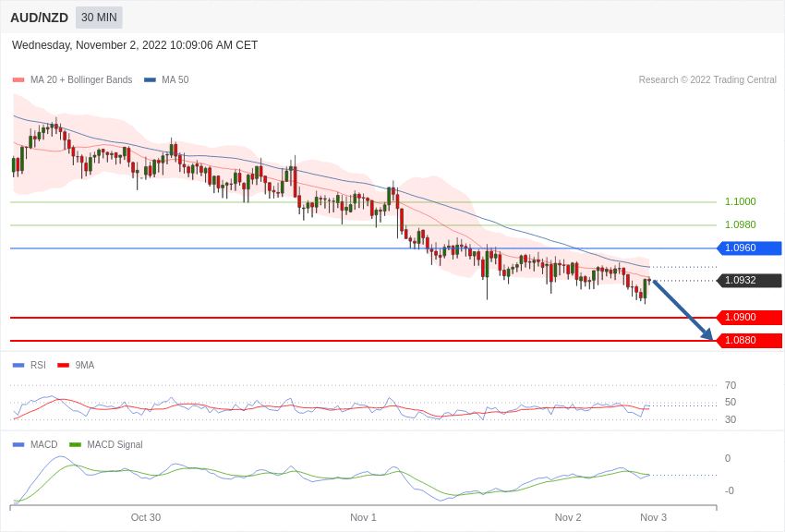Click the black 1.0932 current price tag
The width and height of the screenshot is (785, 532).
pyautogui.click(x=750, y=280)
